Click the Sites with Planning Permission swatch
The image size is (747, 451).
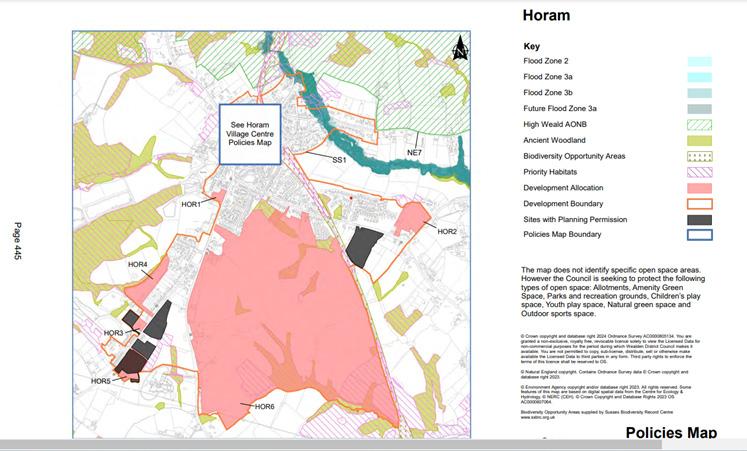pyautogui.click(x=700, y=220)
